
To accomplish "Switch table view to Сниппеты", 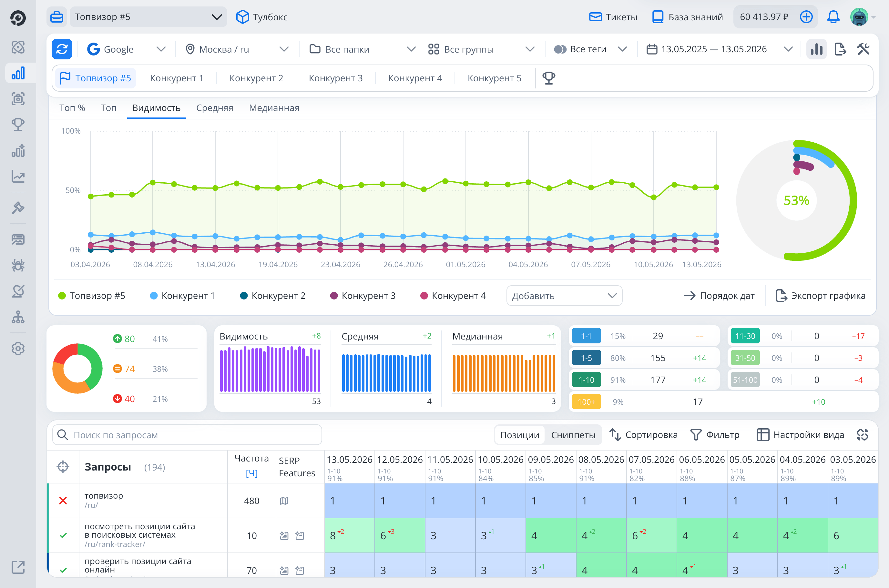I will tap(573, 435).
